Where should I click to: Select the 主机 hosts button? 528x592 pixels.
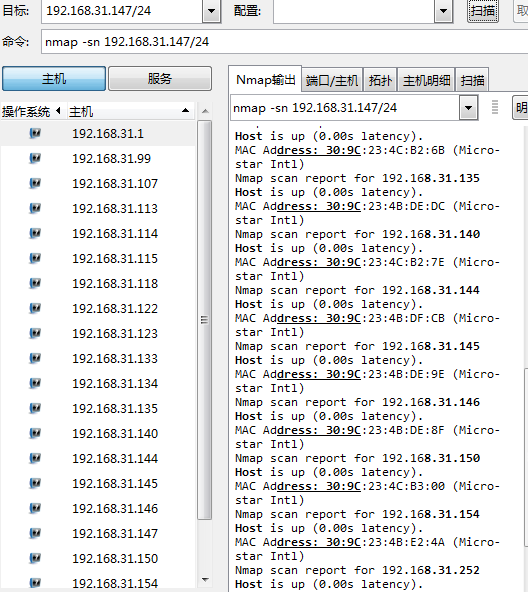tap(54, 79)
